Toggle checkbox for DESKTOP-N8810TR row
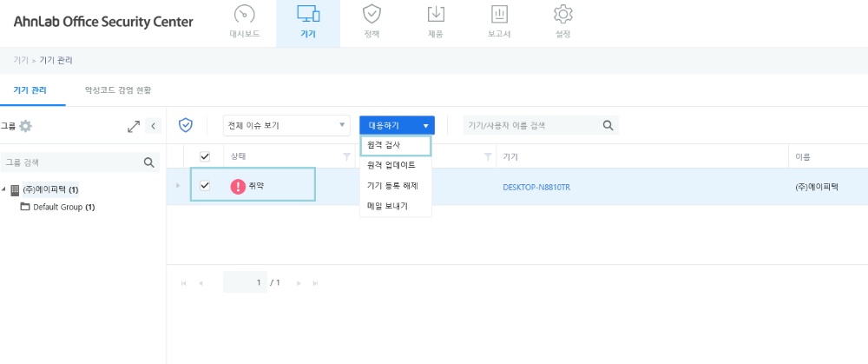 coord(205,186)
